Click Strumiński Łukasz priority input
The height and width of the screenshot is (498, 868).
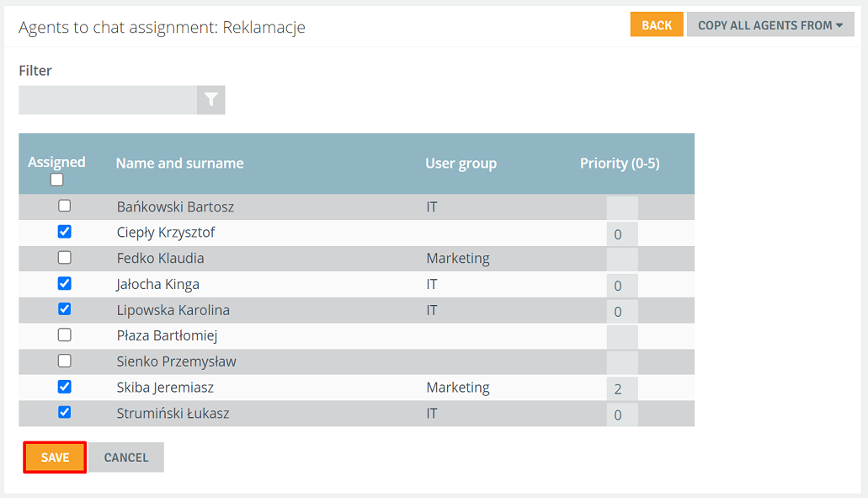click(x=622, y=415)
